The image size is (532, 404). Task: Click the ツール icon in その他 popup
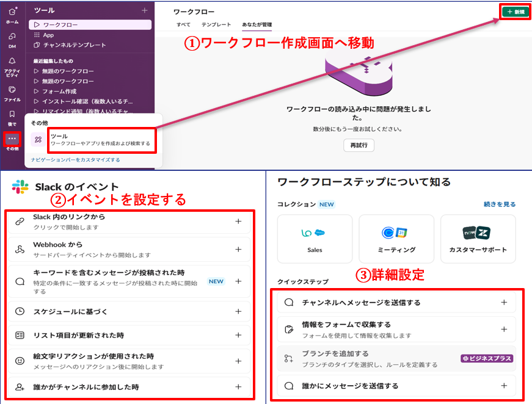(38, 139)
